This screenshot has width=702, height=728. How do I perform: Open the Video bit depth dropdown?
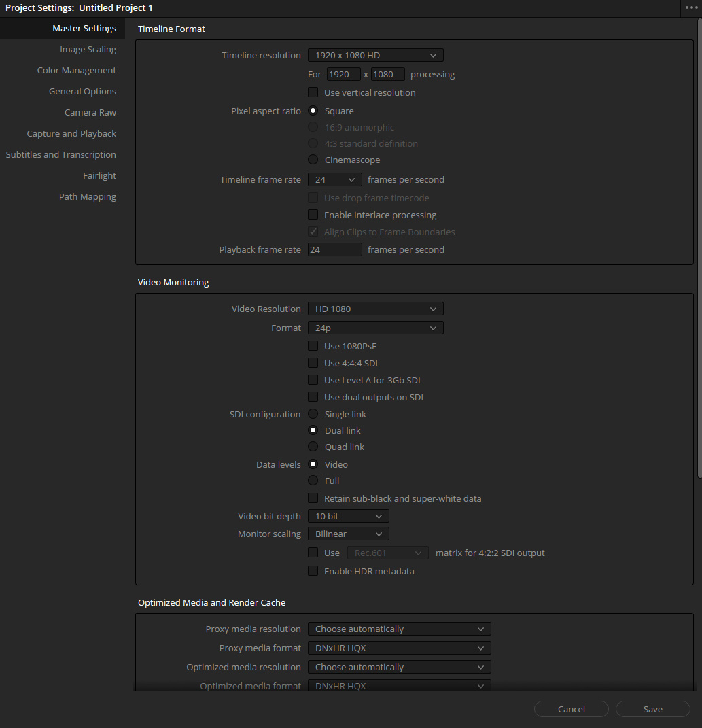(x=348, y=515)
